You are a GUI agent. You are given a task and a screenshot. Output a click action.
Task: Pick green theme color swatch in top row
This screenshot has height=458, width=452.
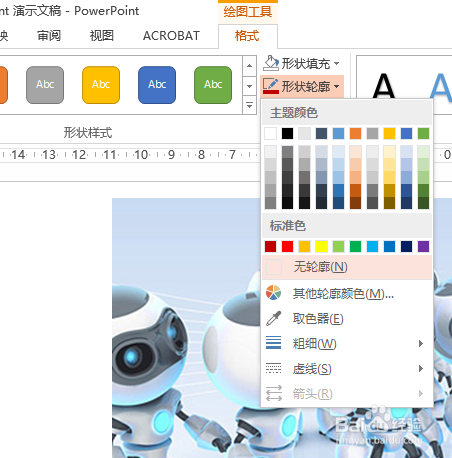point(423,134)
